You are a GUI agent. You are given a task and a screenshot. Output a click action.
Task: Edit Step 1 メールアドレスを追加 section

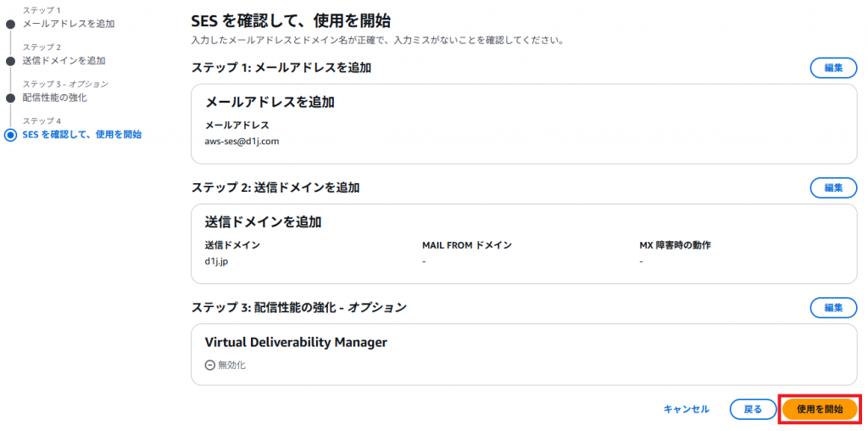[x=833, y=68]
